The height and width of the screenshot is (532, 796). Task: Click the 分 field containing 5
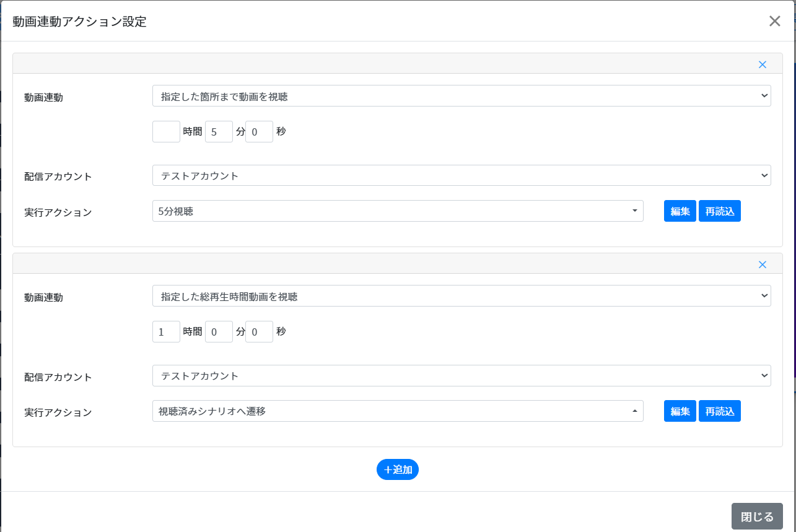point(219,131)
